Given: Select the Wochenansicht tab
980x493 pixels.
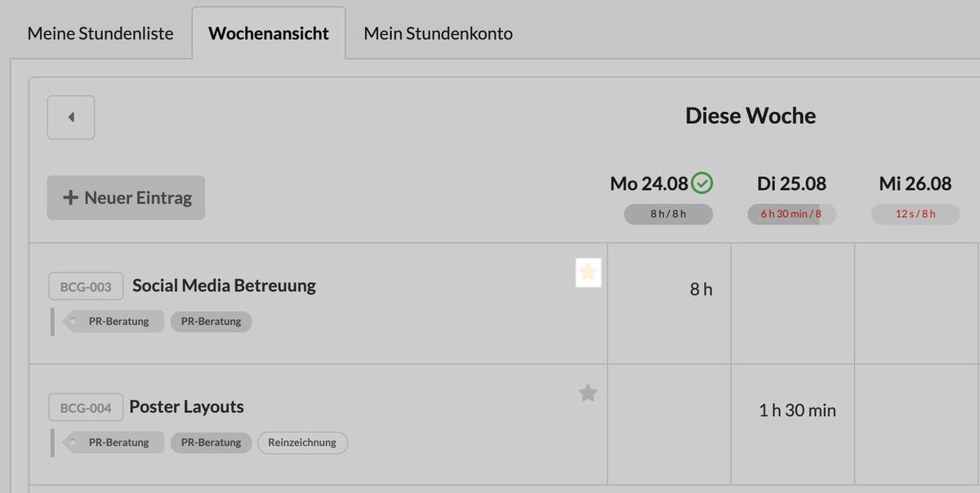Looking at the screenshot, I should tap(269, 33).
